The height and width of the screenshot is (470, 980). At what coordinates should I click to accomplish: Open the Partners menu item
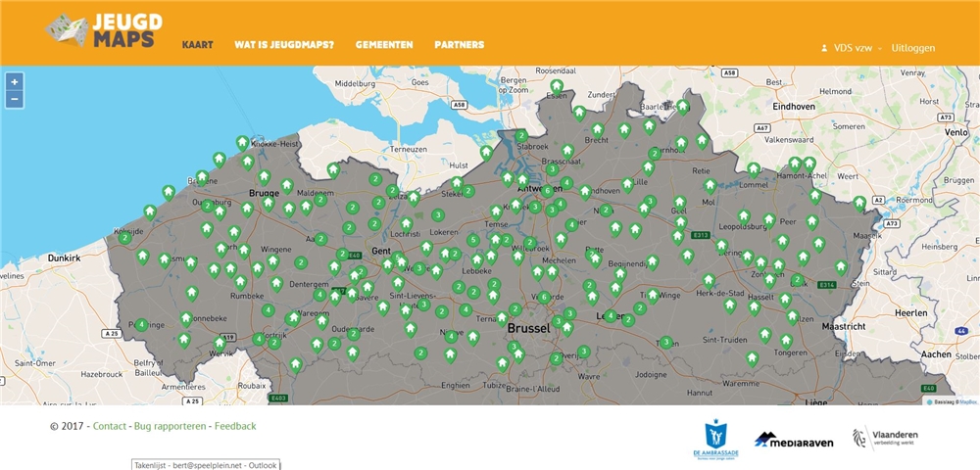460,45
